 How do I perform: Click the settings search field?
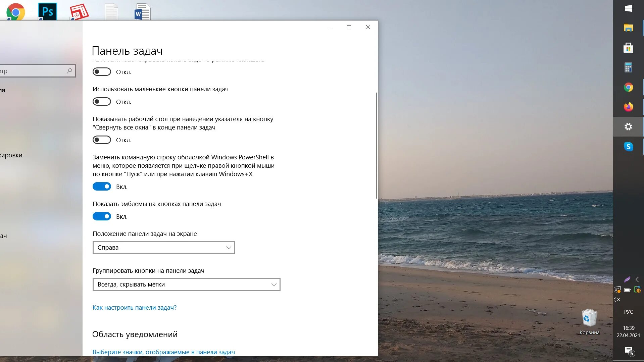[37, 71]
